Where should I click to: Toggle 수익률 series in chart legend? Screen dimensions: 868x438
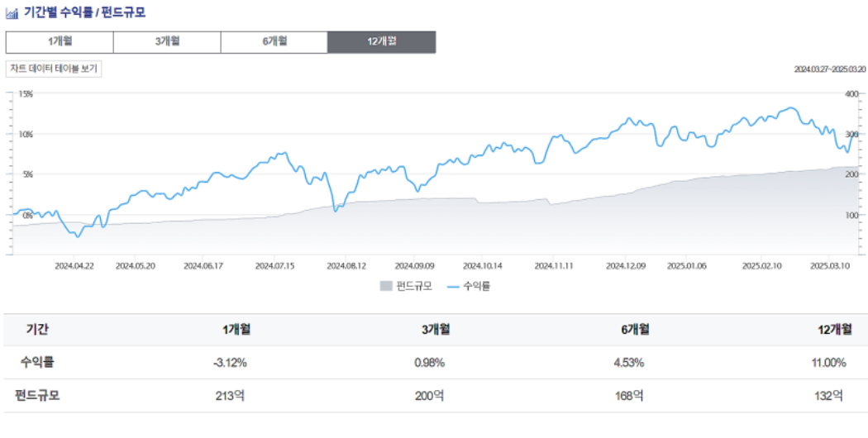click(469, 286)
